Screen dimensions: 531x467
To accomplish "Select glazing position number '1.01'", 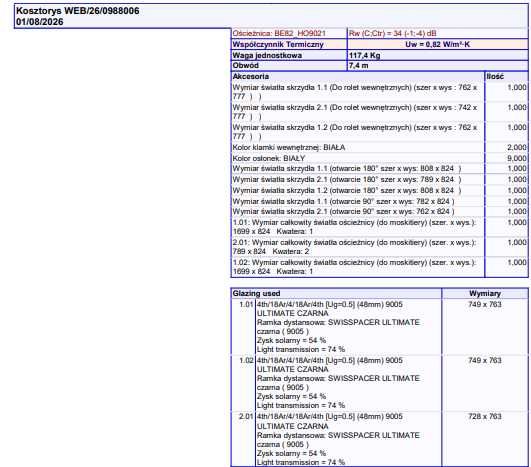I will [246, 304].
